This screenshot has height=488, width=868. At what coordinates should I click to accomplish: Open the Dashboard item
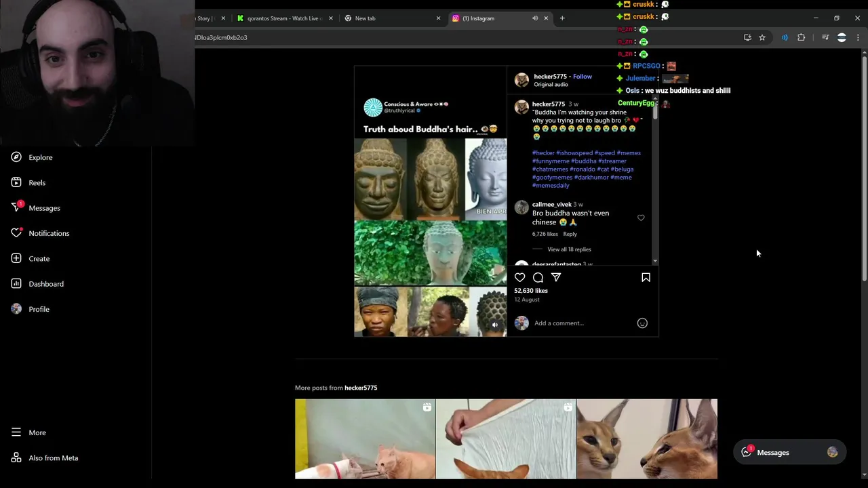(37, 284)
